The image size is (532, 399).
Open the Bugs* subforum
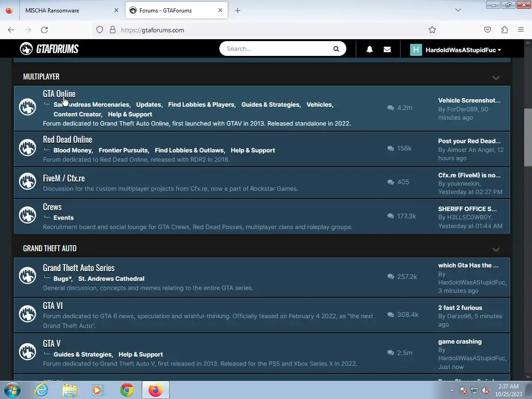(x=62, y=278)
